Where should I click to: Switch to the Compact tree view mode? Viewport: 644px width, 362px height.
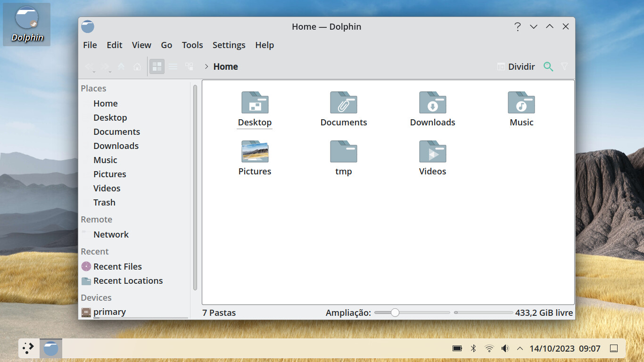189,66
